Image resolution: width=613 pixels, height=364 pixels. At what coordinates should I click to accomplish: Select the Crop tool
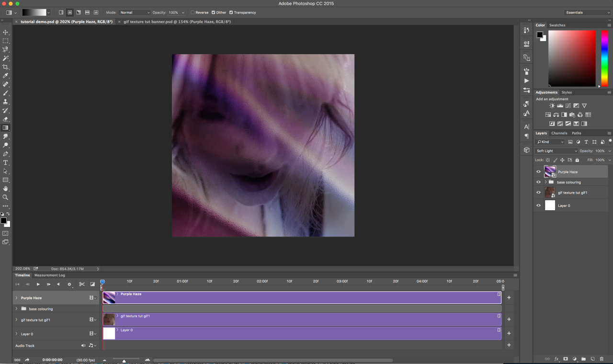point(6,67)
